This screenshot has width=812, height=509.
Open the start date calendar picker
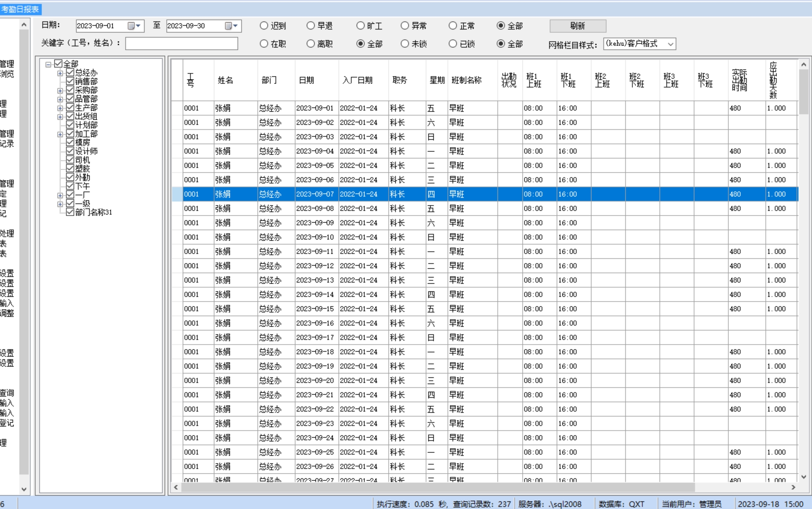134,26
